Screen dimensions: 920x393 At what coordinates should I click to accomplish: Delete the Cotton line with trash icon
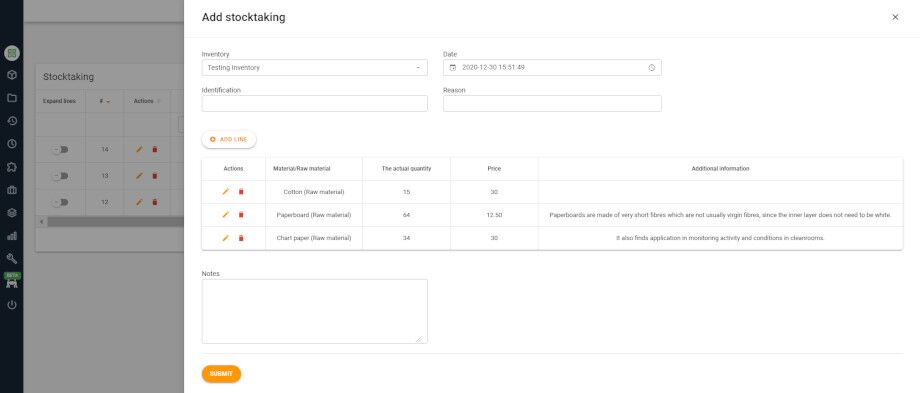[x=241, y=192]
